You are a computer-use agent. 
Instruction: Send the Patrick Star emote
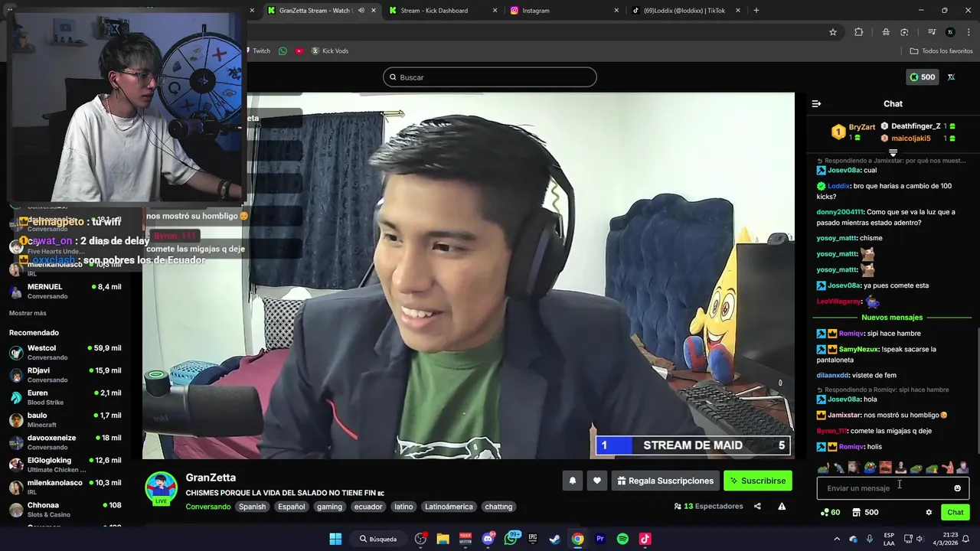(x=947, y=467)
